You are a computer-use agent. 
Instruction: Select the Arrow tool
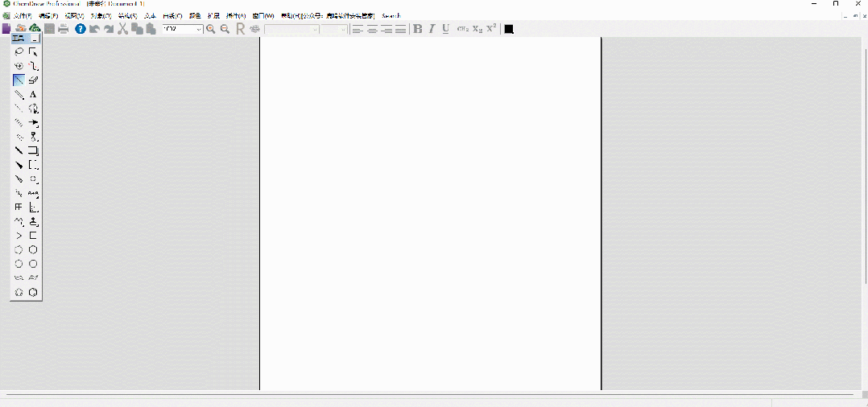click(x=33, y=122)
